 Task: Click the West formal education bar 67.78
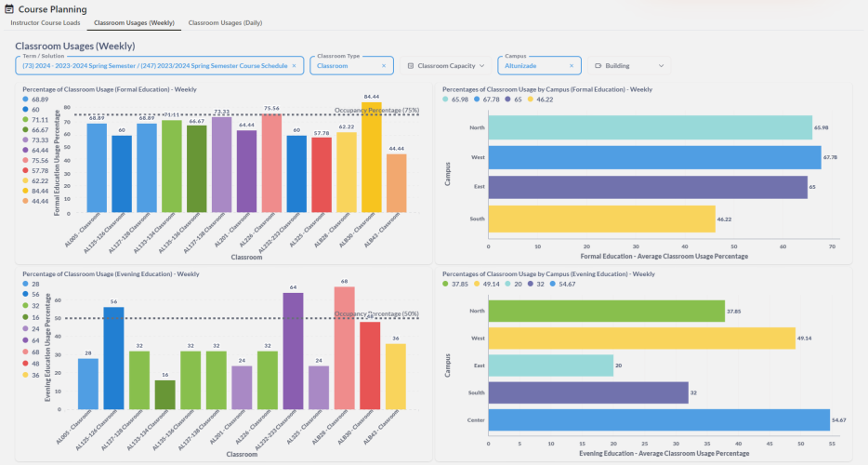click(654, 157)
